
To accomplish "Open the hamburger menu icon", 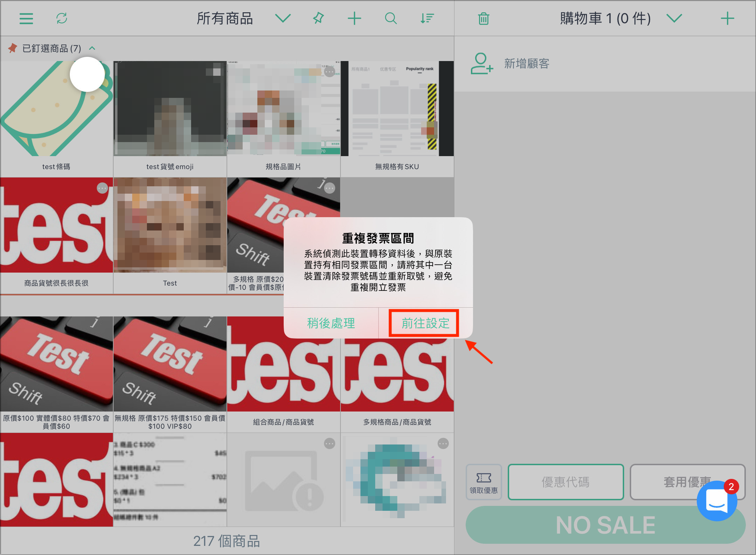I will [26, 19].
